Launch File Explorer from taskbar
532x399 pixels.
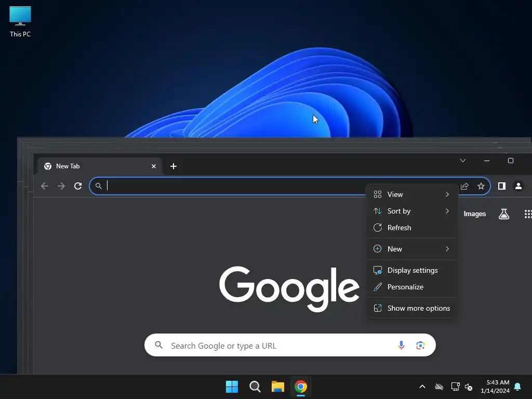click(x=277, y=387)
